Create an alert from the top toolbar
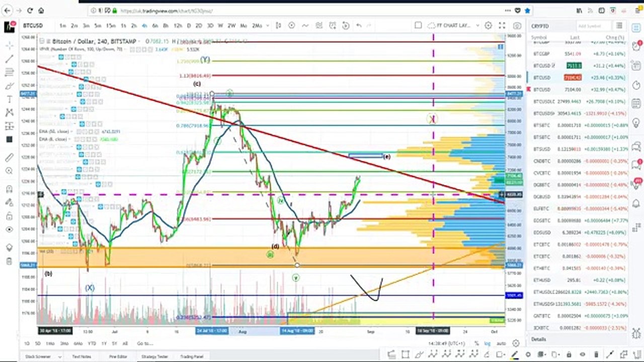This screenshot has height=362, width=644. [333, 26]
